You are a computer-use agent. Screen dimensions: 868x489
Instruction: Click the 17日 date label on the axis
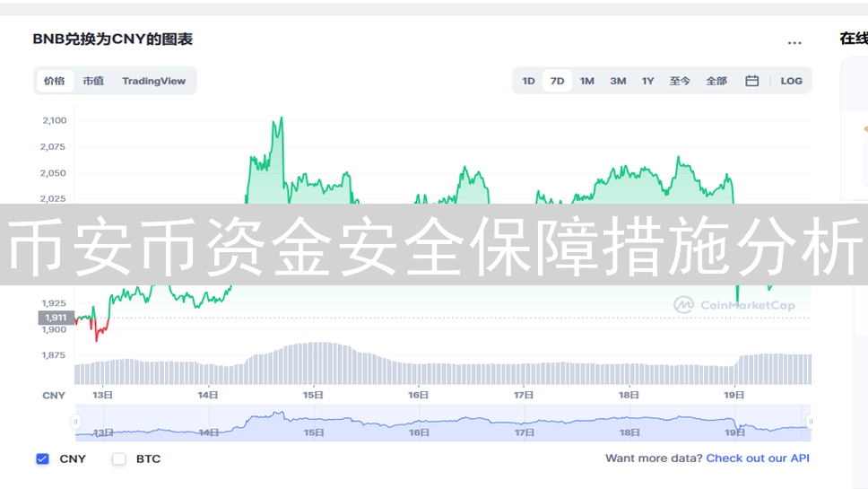523,396
